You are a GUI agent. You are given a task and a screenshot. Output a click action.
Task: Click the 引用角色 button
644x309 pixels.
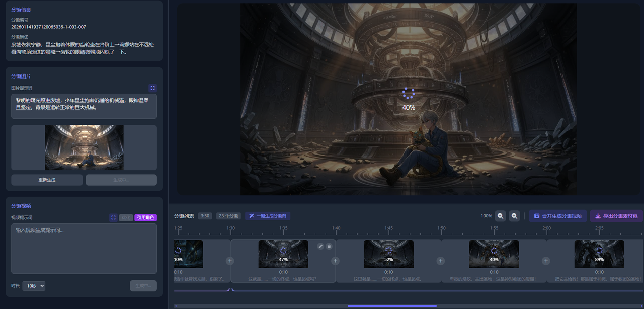tap(145, 218)
